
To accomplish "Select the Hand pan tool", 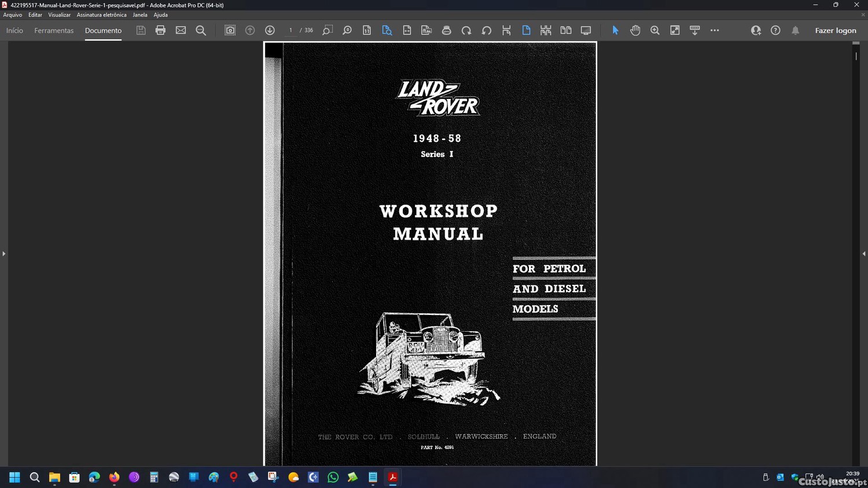I will pyautogui.click(x=635, y=31).
